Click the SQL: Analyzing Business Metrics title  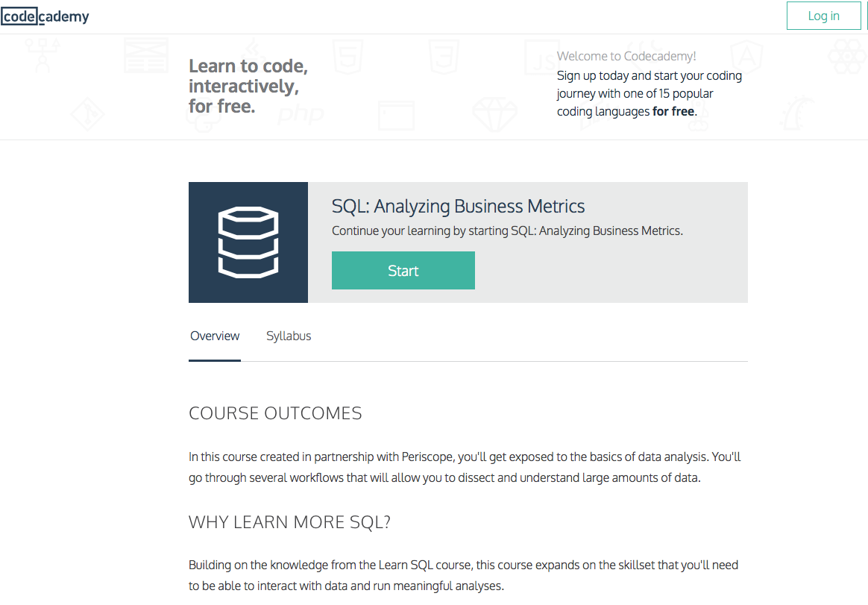point(458,206)
